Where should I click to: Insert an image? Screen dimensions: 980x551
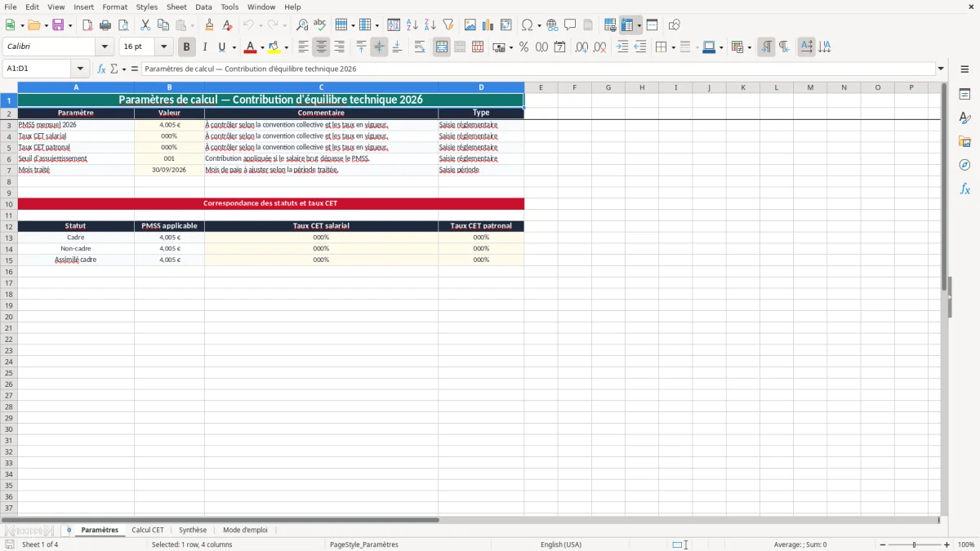[x=470, y=25]
